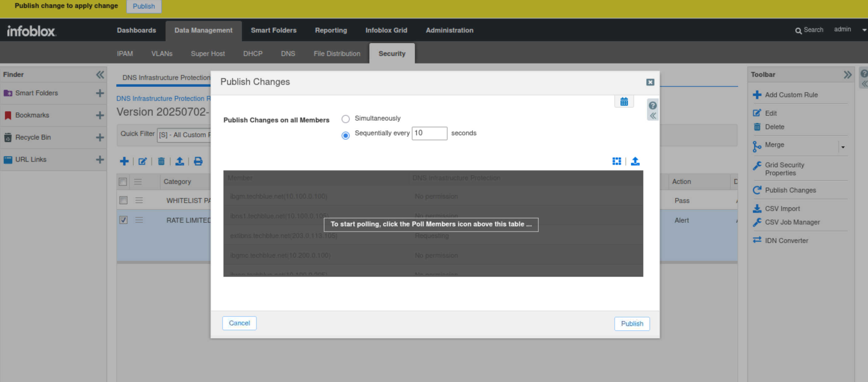868x382 pixels.
Task: Click Publish button in the yellow banner
Action: [x=144, y=6]
